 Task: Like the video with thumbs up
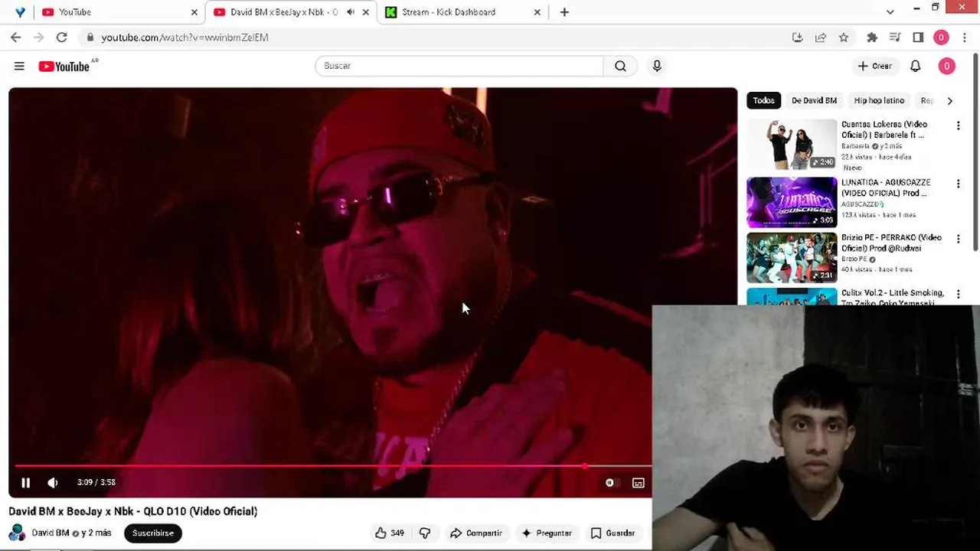[389, 533]
